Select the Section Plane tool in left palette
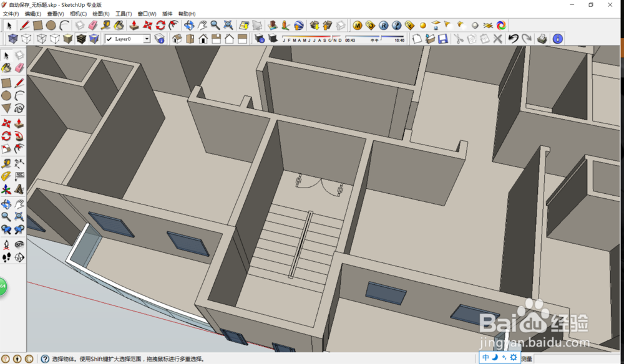 [x=19, y=257]
